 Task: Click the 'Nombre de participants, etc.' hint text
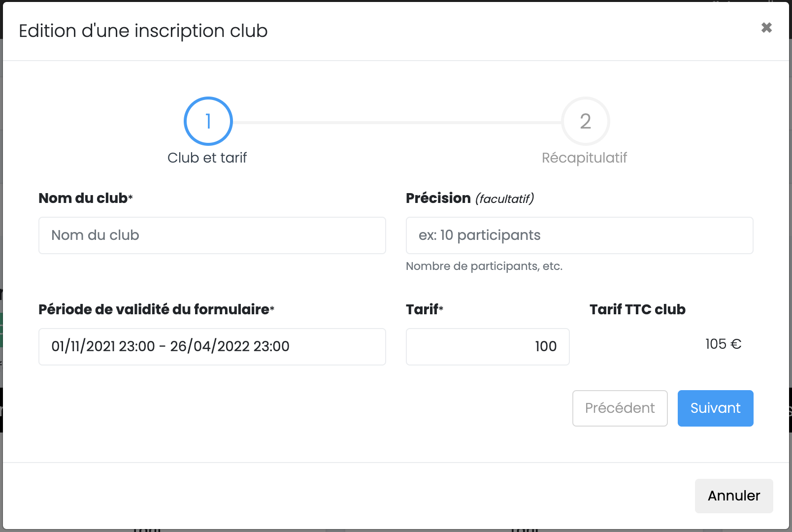(x=484, y=266)
